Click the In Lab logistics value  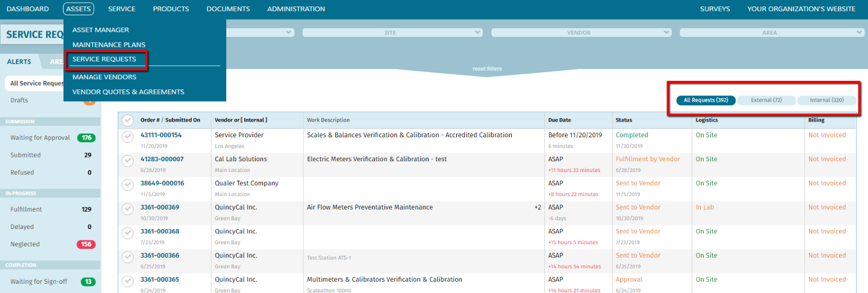pos(705,207)
